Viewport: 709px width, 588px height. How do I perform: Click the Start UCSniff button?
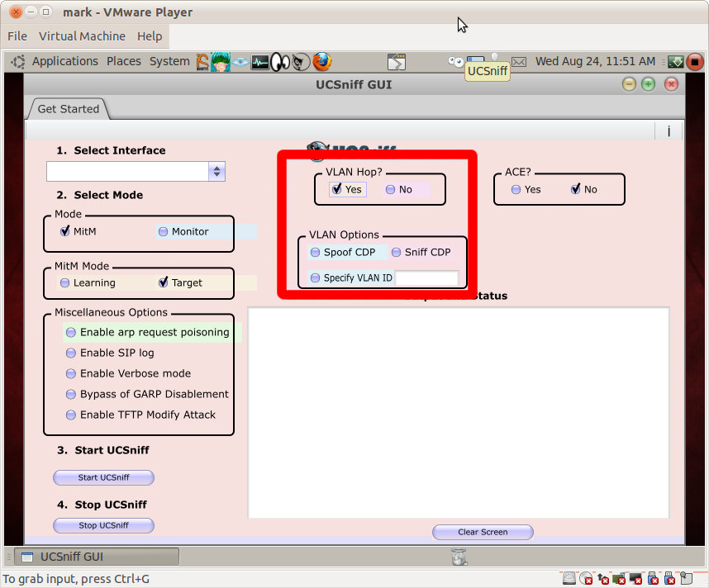pyautogui.click(x=103, y=477)
